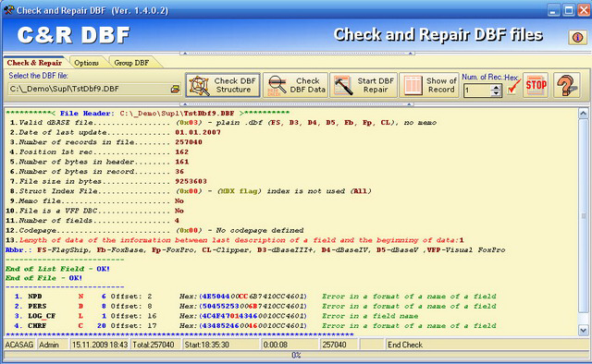
Task: Click the '0:00:08' elapsed time entry
Action: coord(290,345)
